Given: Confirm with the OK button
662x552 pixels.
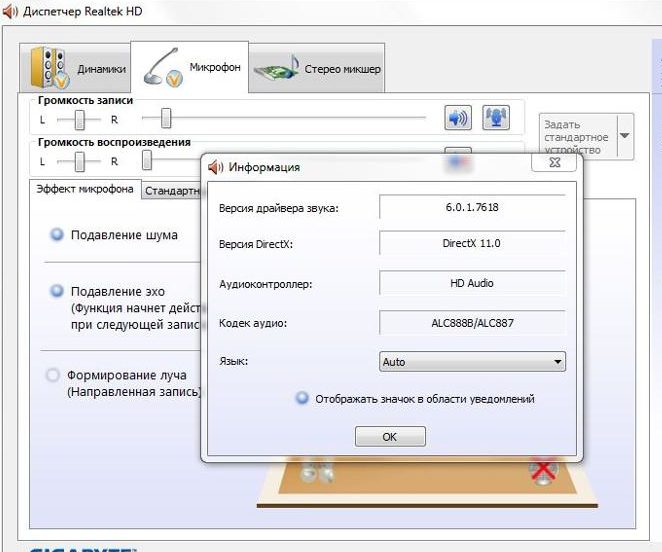Looking at the screenshot, I should [x=390, y=436].
